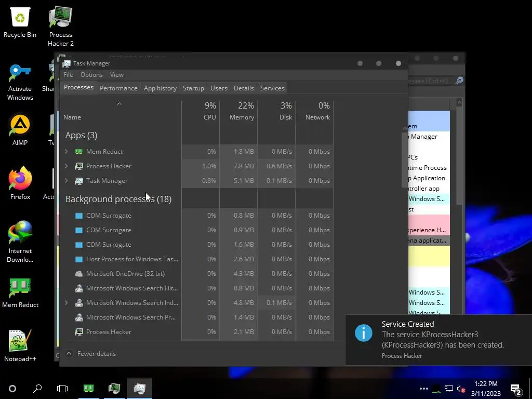Select Microsoft Windows Search Pr... row

(x=197, y=317)
